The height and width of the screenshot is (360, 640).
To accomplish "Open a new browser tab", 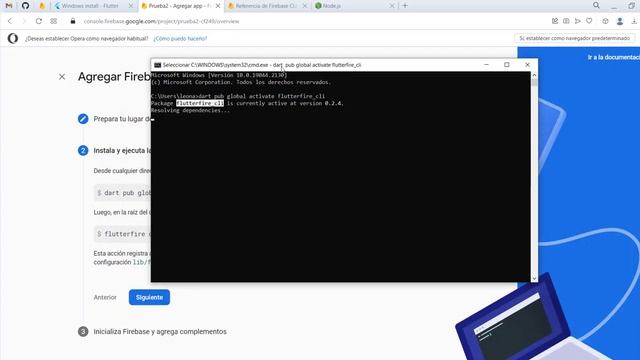I will click(x=405, y=6).
